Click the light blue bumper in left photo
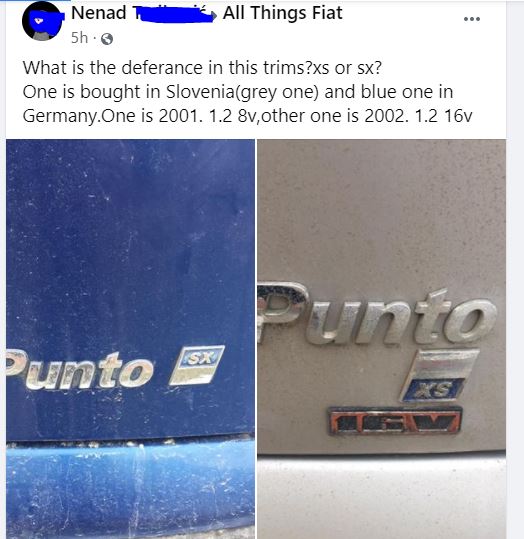524x539 pixels. point(130,490)
